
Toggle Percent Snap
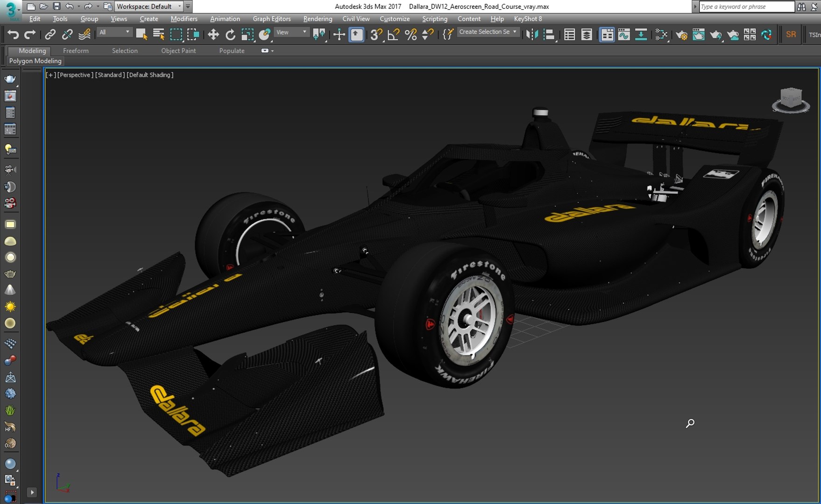pyautogui.click(x=411, y=35)
